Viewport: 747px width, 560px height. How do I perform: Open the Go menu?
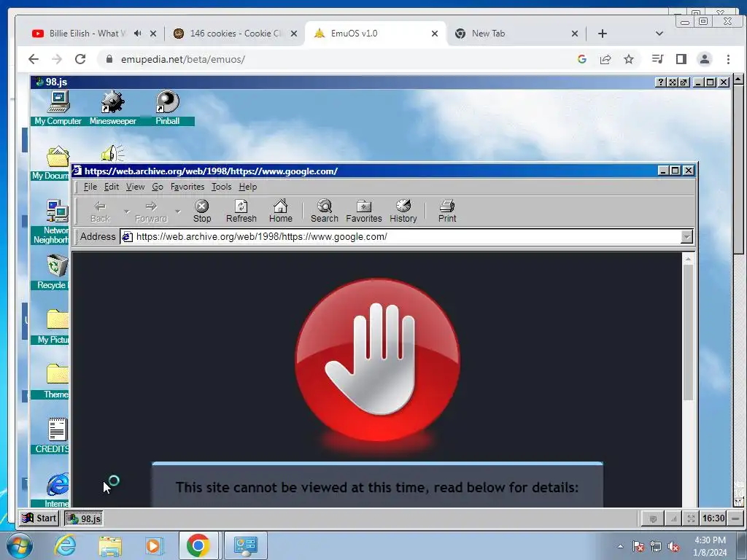click(158, 187)
